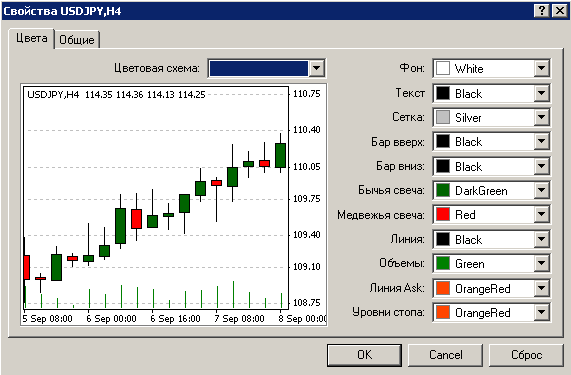This screenshot has width=571, height=375.
Task: Click the 110.75 price label
Action: (307, 94)
